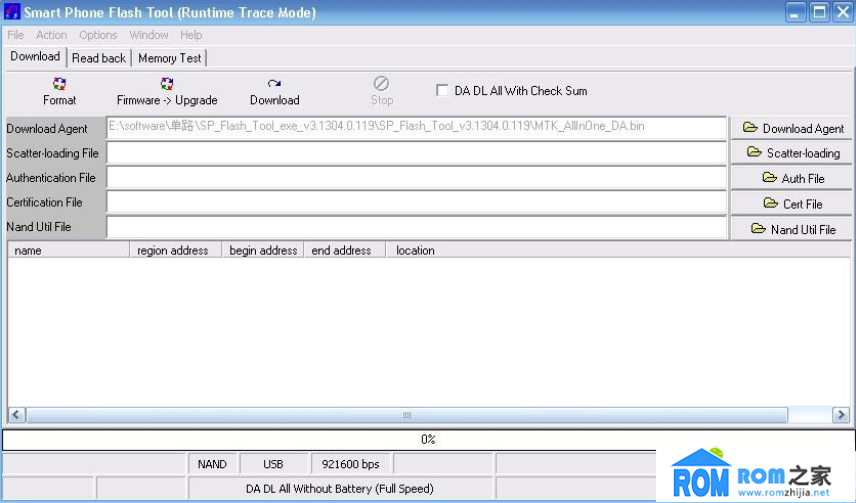Screen dimensions: 856x503
Task: Minimize the Smart Phone Flash Tool window
Action: pos(795,12)
